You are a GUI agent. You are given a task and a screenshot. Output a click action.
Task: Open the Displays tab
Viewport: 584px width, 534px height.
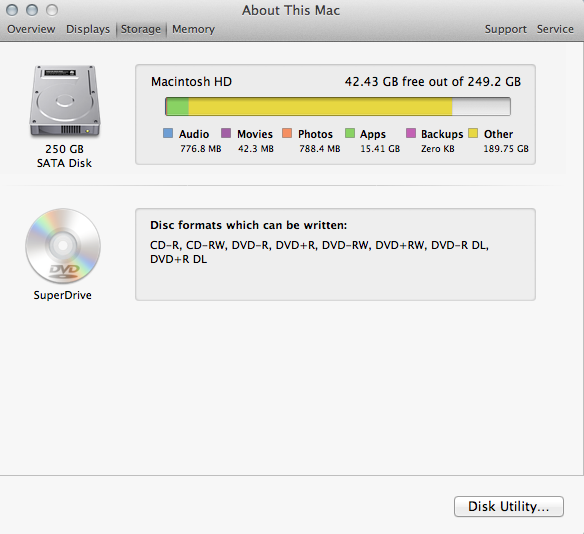pos(88,29)
